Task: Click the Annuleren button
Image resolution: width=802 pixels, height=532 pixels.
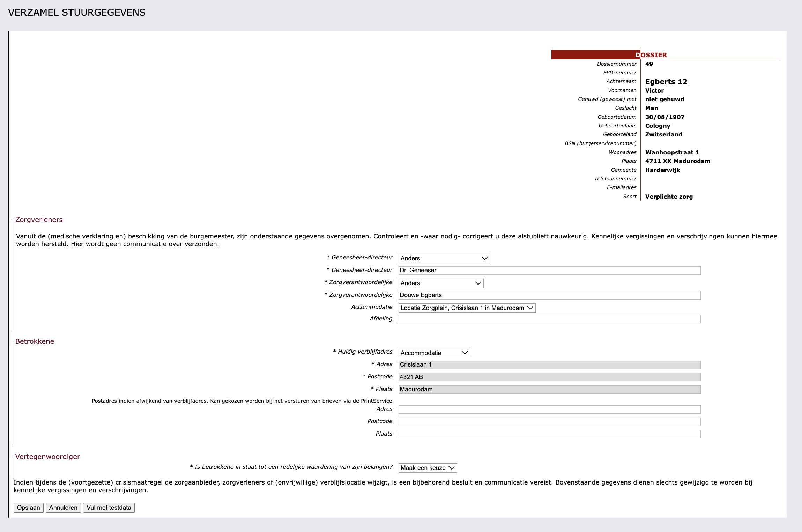Action: 63,508
